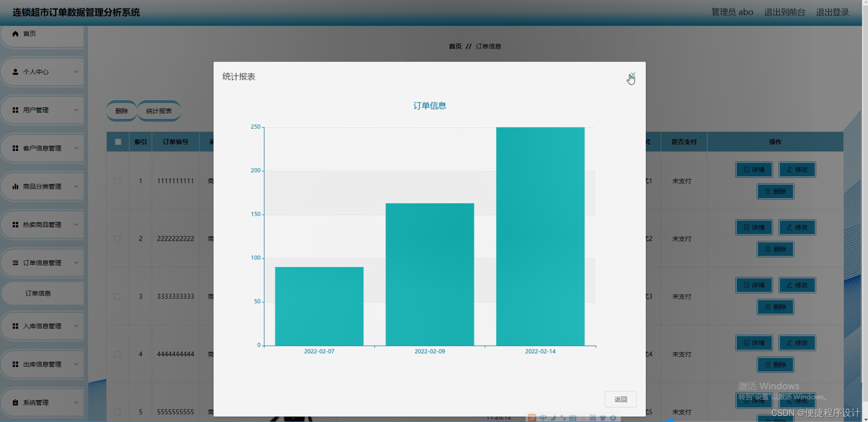Screen dimensions: 868x422
Task: Check the select-all checkbox in the table header
Action: [117, 142]
